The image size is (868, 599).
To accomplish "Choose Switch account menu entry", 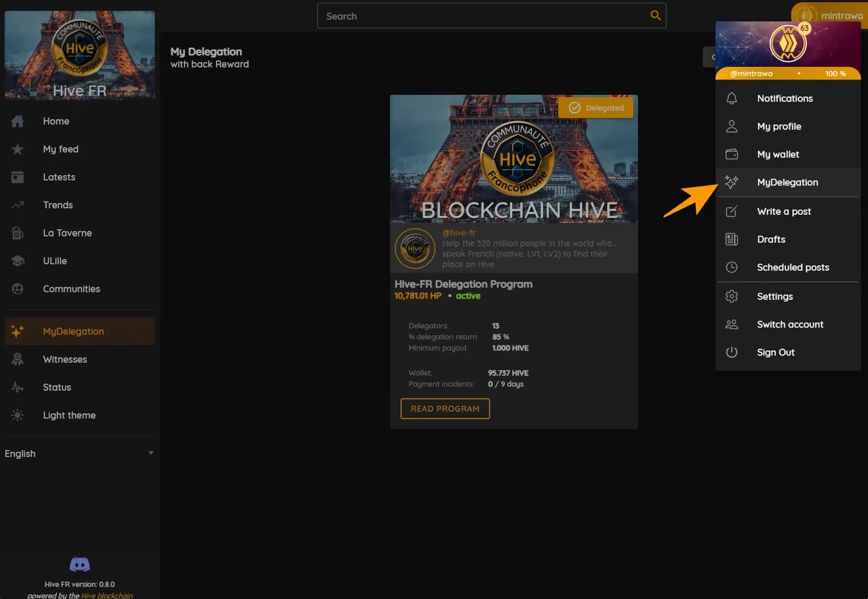I will point(788,324).
